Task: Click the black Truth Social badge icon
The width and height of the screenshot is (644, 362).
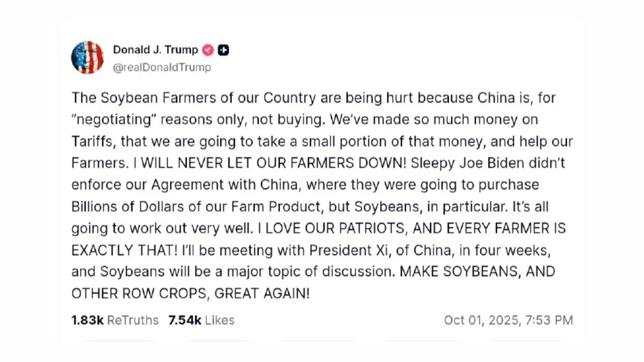Action: tap(223, 50)
